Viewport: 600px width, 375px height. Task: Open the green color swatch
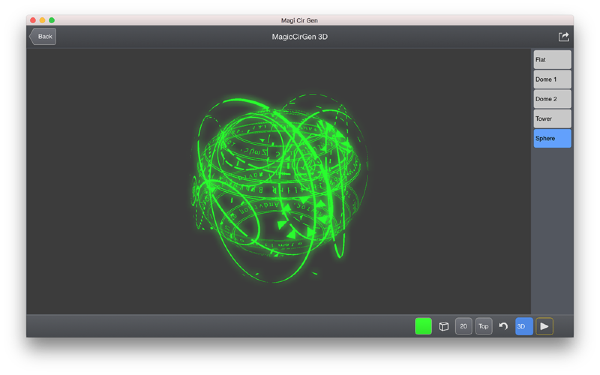point(423,326)
